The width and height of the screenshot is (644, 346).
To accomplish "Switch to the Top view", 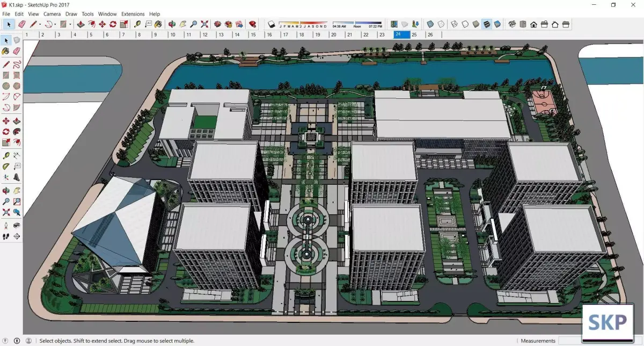I will [523, 24].
